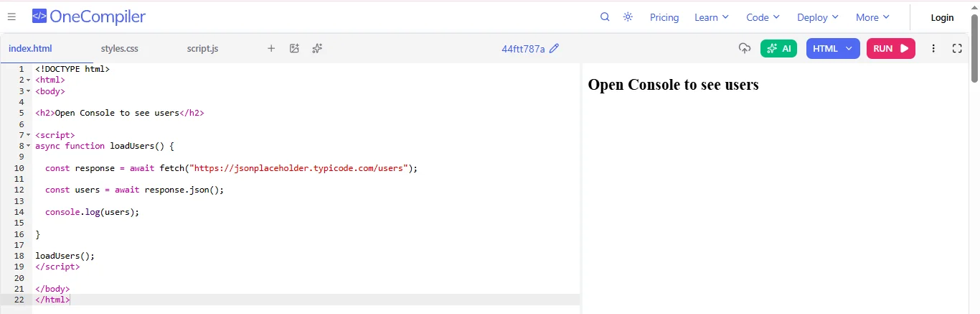Click the preview heading Open Console to see users

(x=673, y=85)
